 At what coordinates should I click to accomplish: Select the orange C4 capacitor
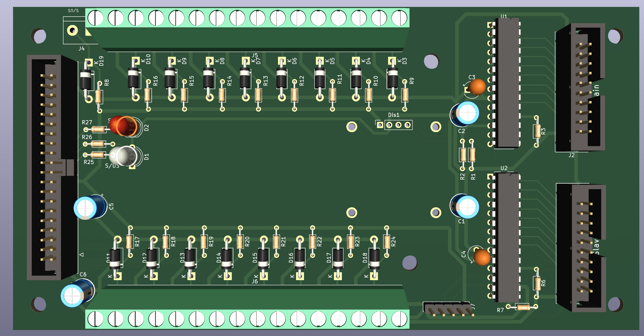tap(482, 257)
